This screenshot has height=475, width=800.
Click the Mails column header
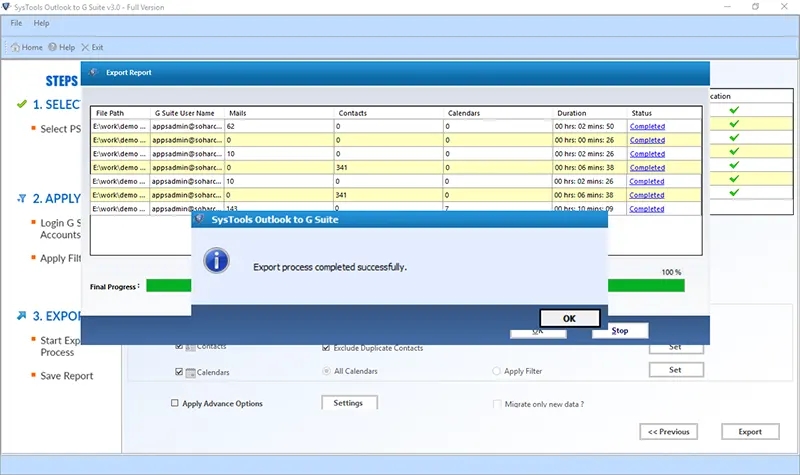279,113
